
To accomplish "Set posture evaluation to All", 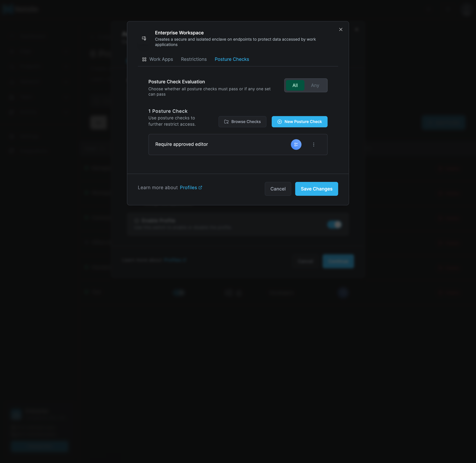I will pyautogui.click(x=295, y=85).
